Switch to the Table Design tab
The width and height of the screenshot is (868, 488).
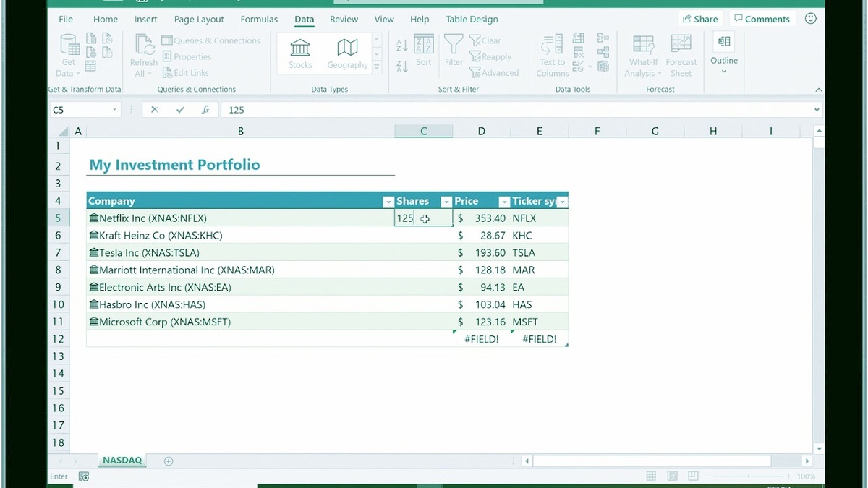pos(472,20)
